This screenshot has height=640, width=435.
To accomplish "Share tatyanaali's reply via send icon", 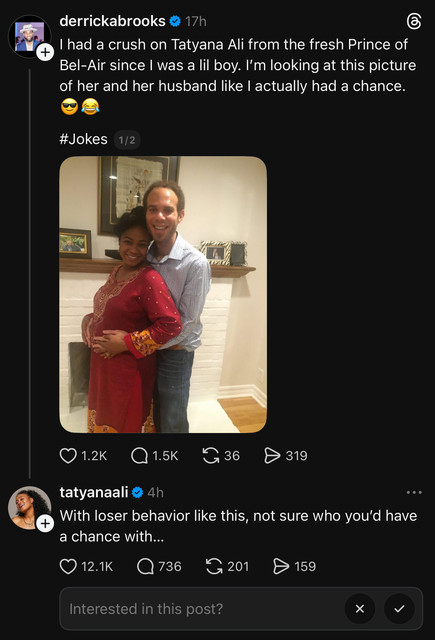I will (281, 566).
